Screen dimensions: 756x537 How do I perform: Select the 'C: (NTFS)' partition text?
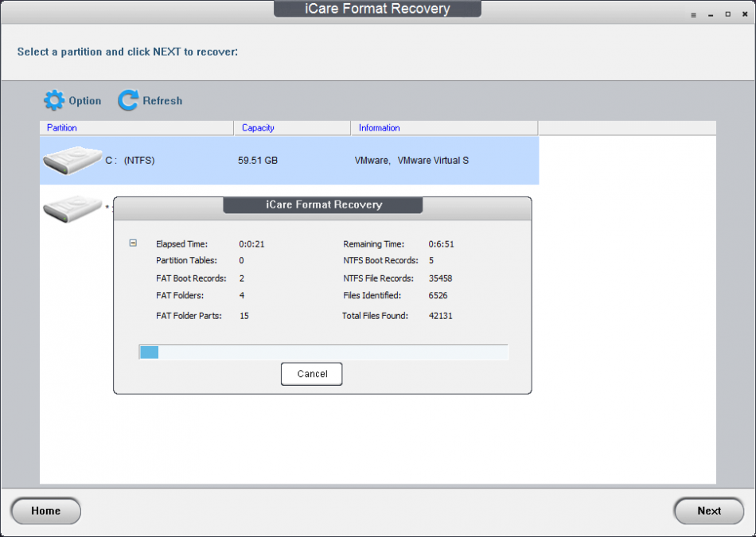click(130, 161)
